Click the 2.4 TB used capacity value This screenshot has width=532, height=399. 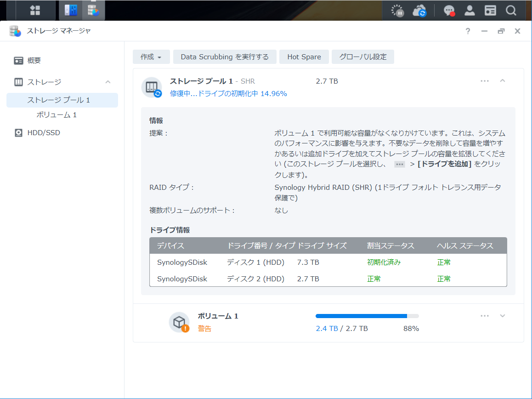[x=327, y=329]
